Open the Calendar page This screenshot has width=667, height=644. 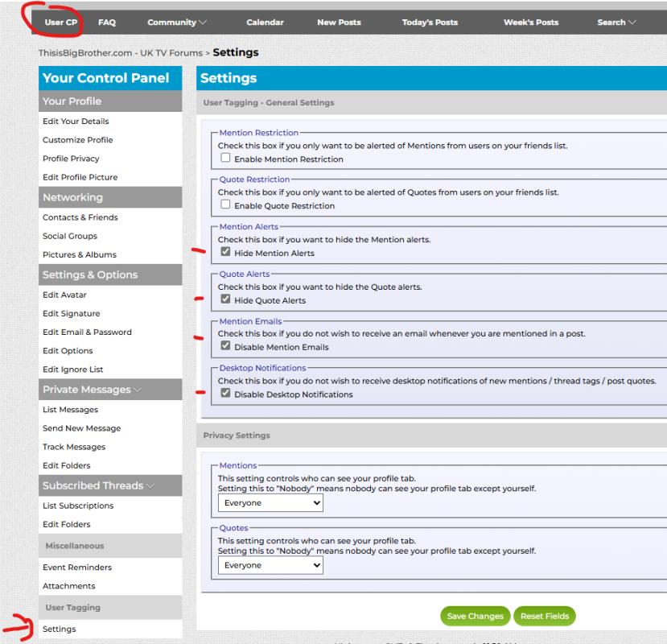(x=265, y=23)
